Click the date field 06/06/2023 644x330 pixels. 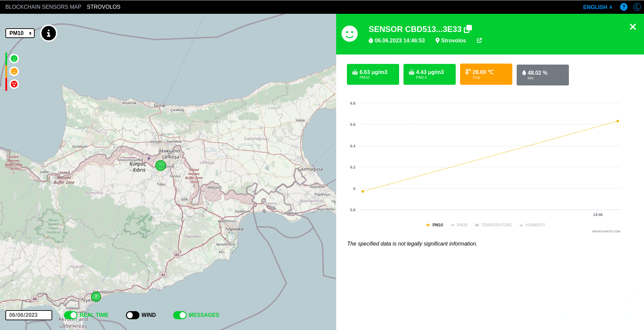(29, 315)
